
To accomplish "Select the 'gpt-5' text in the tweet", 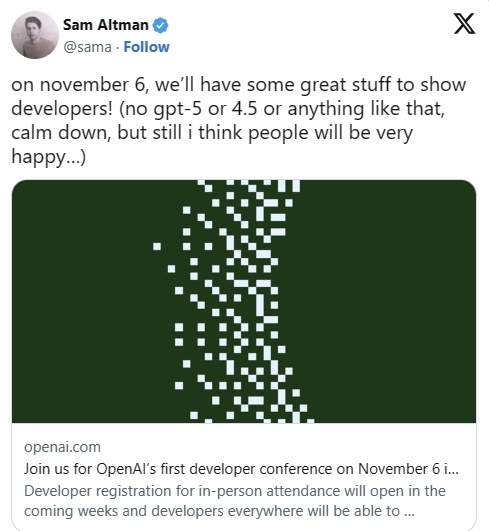I will pyautogui.click(x=178, y=109).
